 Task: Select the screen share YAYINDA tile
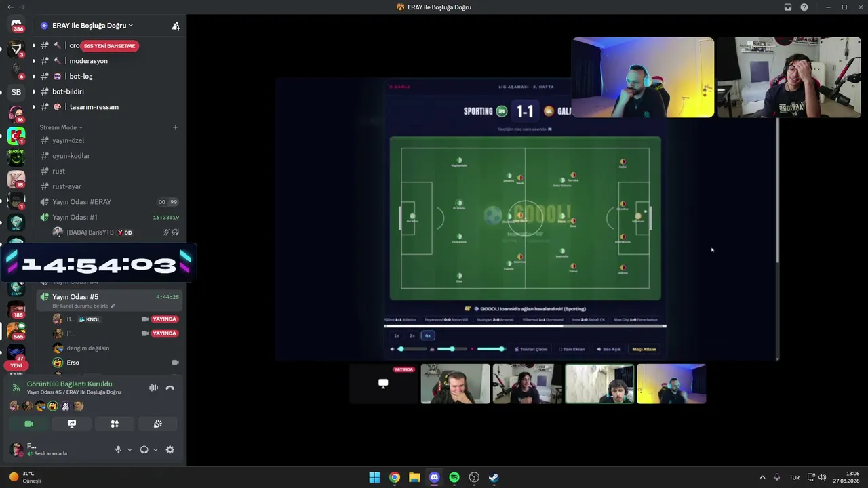383,384
